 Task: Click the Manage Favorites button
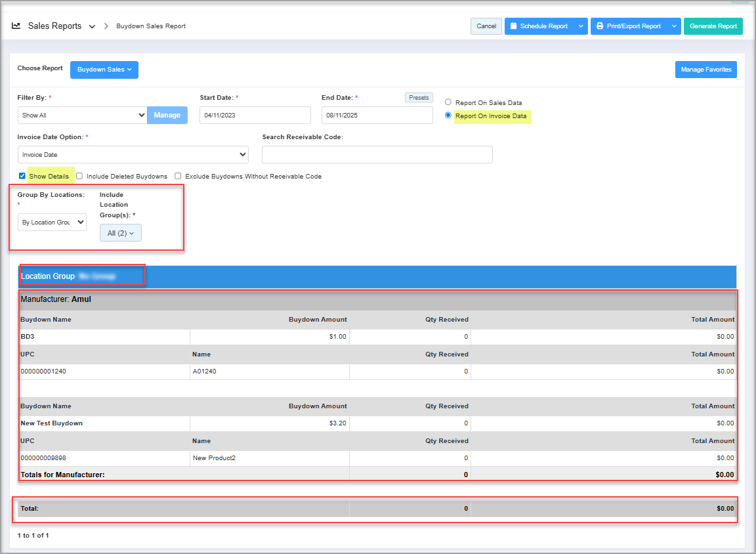(705, 70)
